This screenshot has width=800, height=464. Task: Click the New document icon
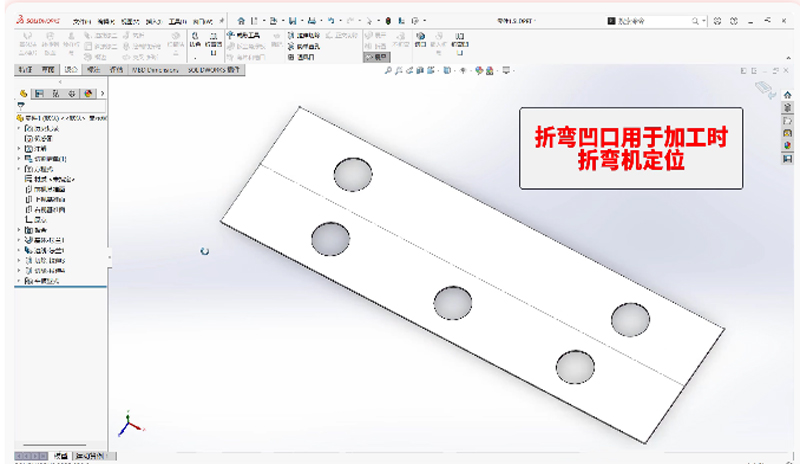pyautogui.click(x=254, y=21)
